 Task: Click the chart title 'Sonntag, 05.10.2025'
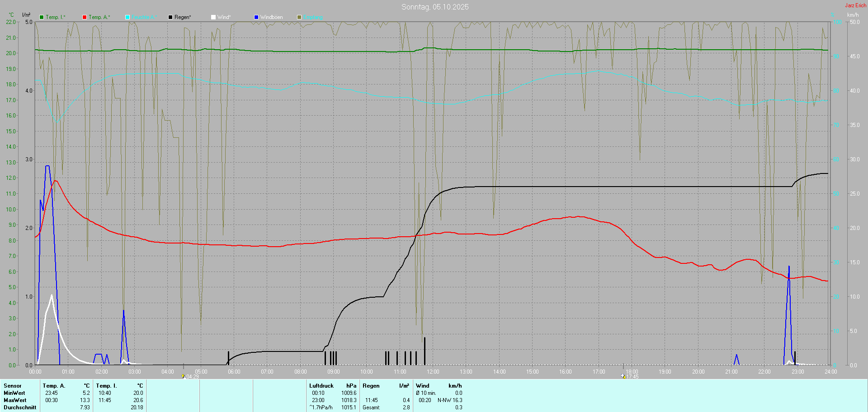pos(435,7)
